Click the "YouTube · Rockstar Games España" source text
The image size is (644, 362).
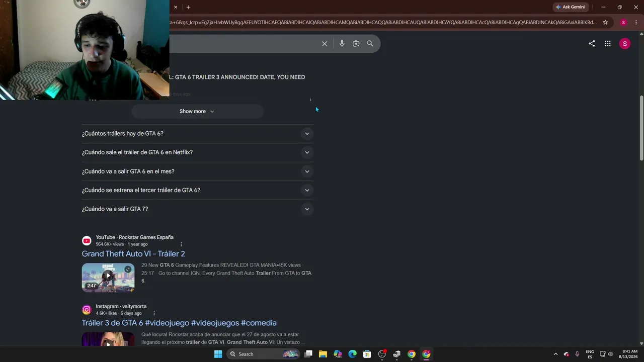(x=135, y=237)
